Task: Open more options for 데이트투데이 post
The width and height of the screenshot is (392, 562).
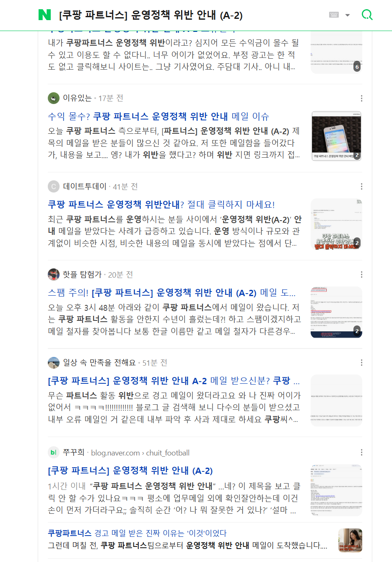Action: click(x=361, y=186)
